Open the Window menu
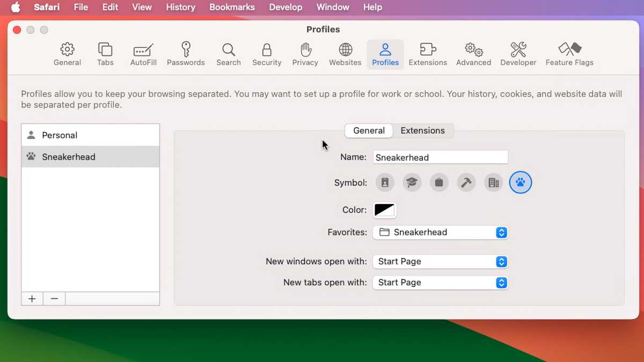This screenshot has height=362, width=644. pos(333,7)
